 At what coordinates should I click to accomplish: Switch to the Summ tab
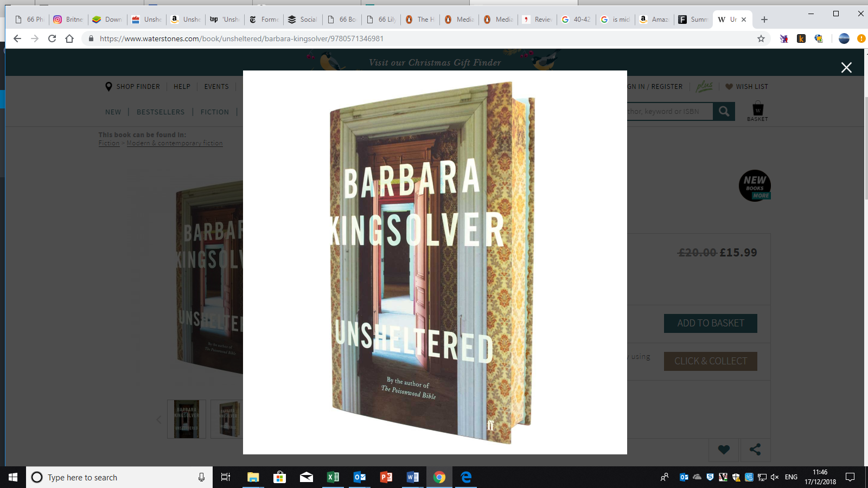[x=693, y=20]
